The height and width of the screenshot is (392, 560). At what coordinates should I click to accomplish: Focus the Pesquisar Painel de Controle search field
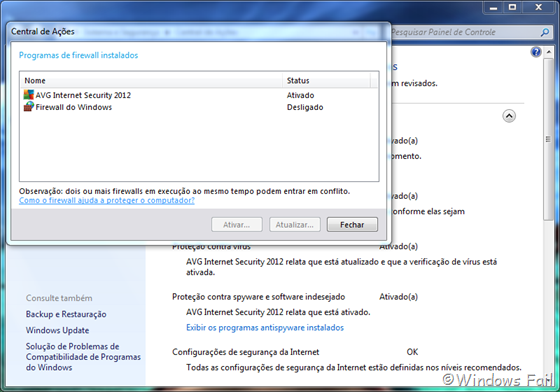click(464, 32)
